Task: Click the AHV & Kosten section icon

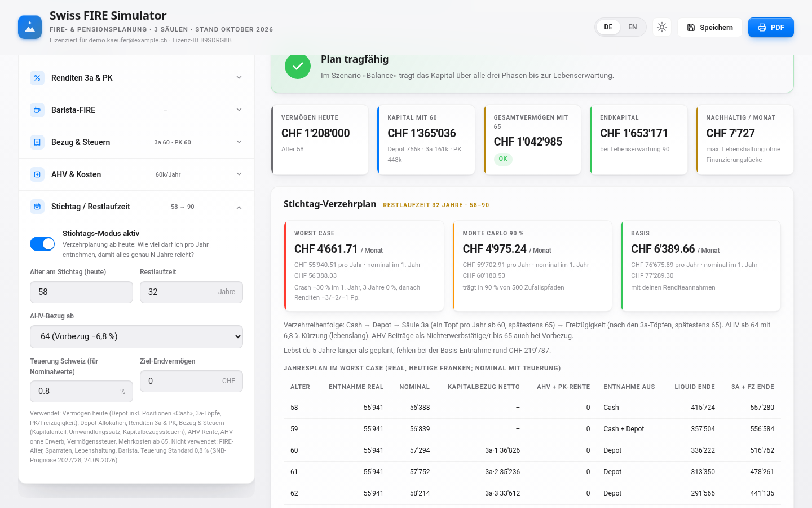Action: point(37,174)
